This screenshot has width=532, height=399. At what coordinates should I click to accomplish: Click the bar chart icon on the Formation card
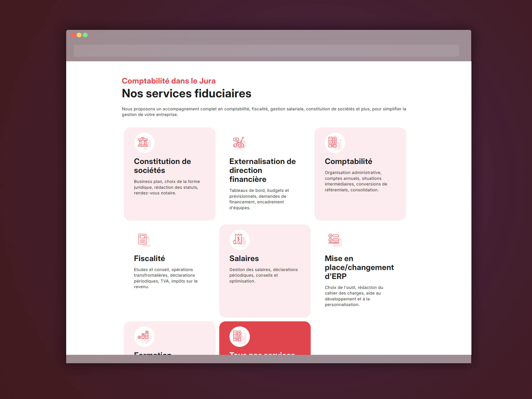144,336
